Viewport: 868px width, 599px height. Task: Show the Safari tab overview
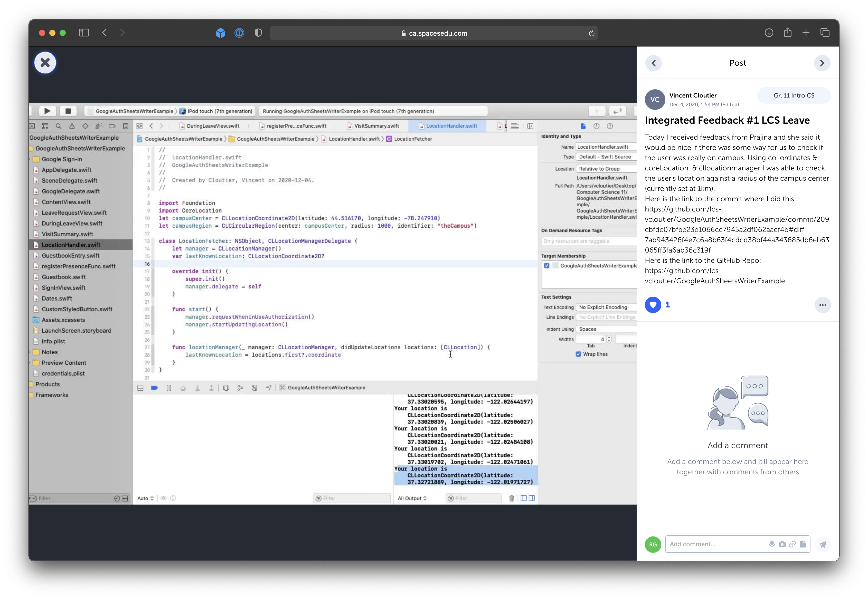(825, 33)
